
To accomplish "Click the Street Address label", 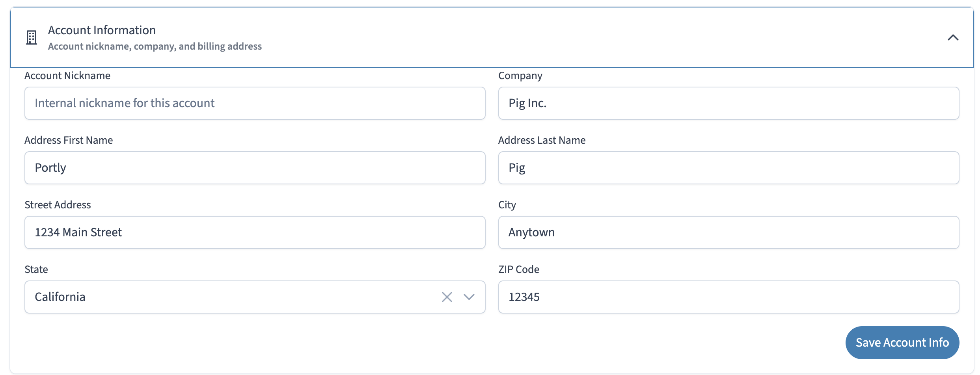I will 58,205.
